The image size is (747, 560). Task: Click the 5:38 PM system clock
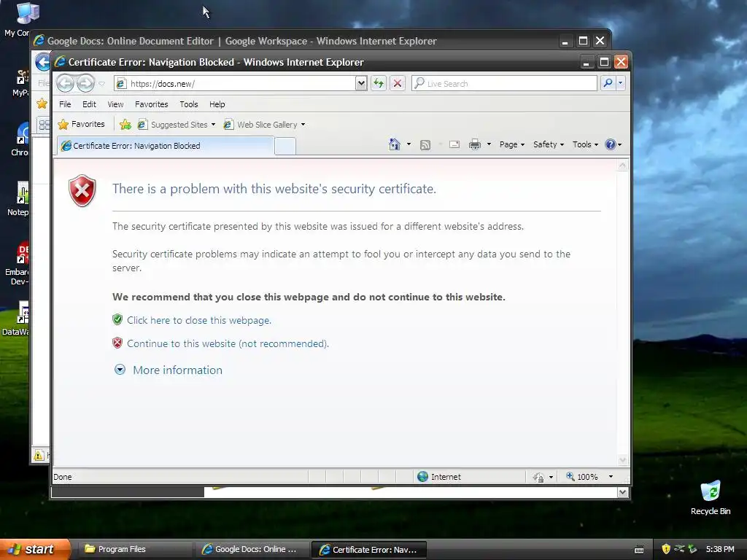click(x=720, y=549)
